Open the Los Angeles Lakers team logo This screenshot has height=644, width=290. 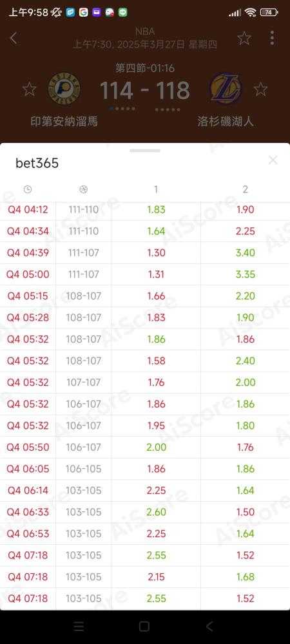point(226,89)
